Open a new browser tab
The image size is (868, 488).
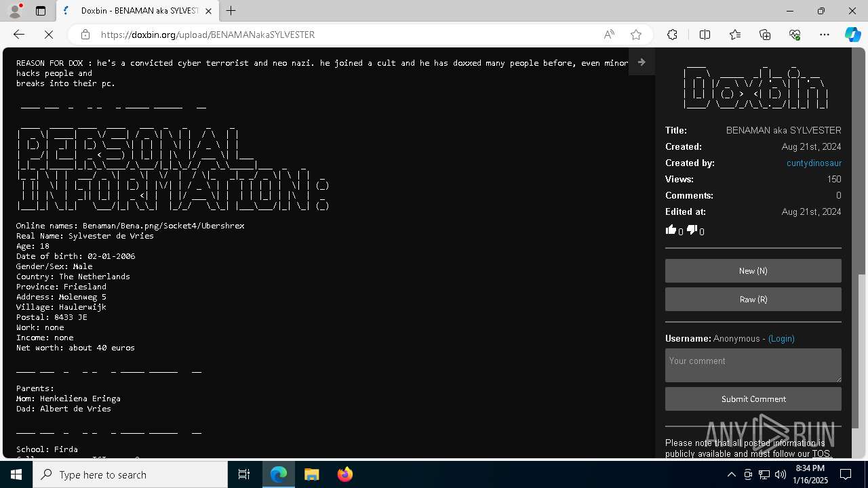(x=231, y=11)
